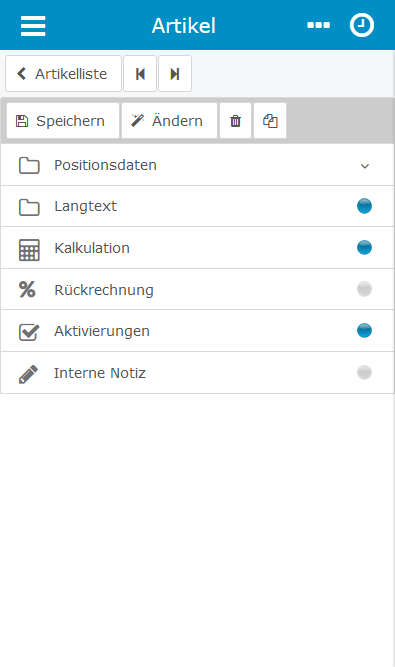Screen dimensions: 395x667
Task: Click the calculator icon beside Kalkulation
Action: point(29,250)
